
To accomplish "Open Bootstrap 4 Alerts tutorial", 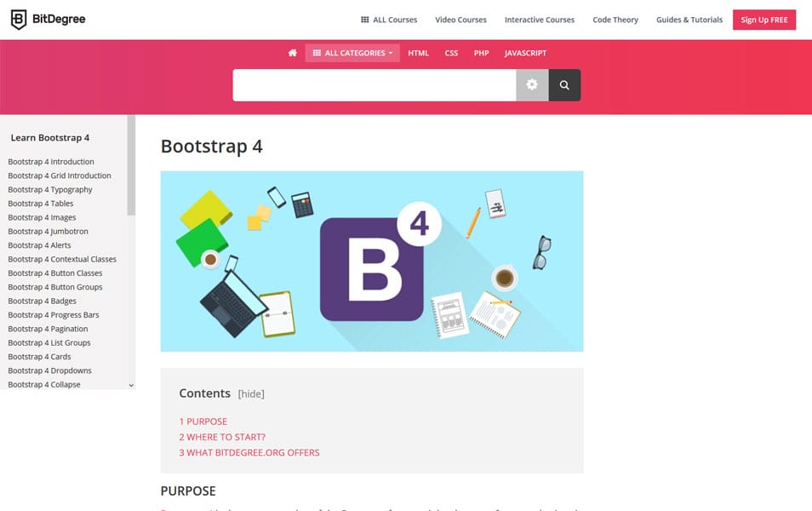I will coord(39,245).
